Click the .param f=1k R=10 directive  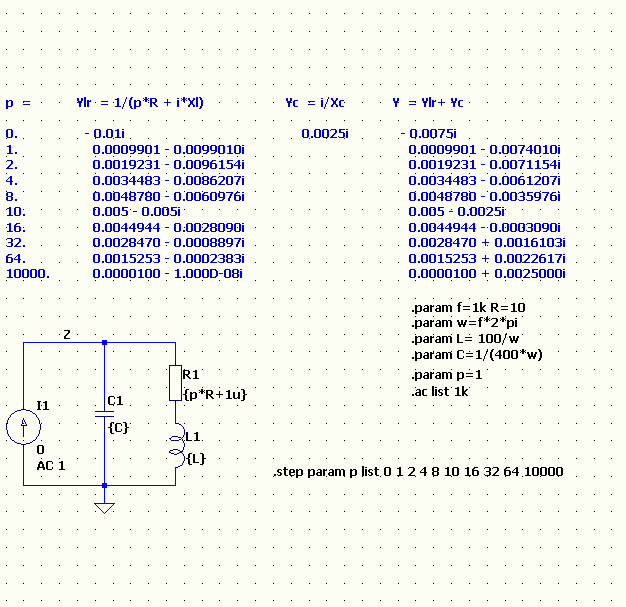pyautogui.click(x=468, y=307)
